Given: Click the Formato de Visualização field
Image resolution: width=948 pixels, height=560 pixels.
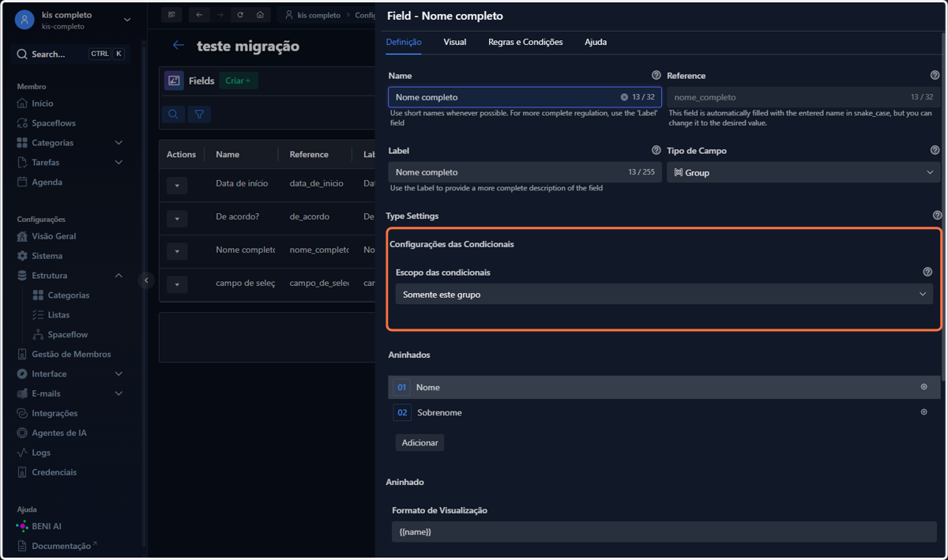Looking at the screenshot, I should tap(664, 532).
